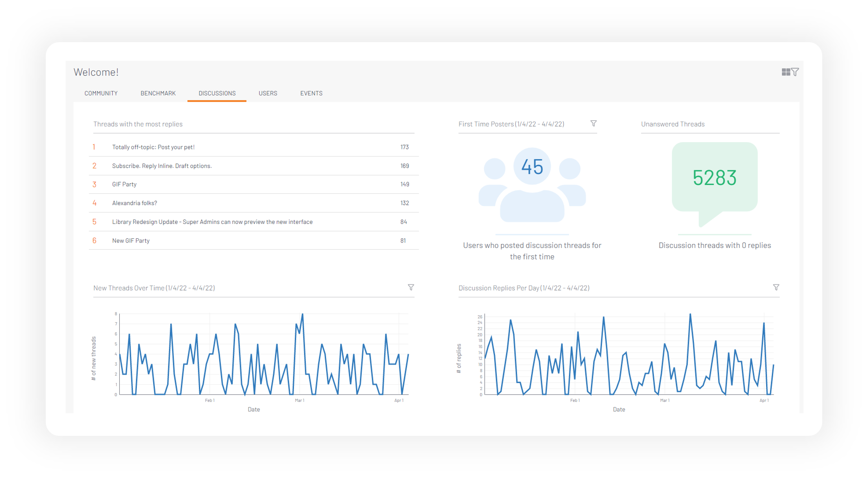The width and height of the screenshot is (868, 478).
Task: Filter the New Threads Over Time chart
Action: pos(411,287)
